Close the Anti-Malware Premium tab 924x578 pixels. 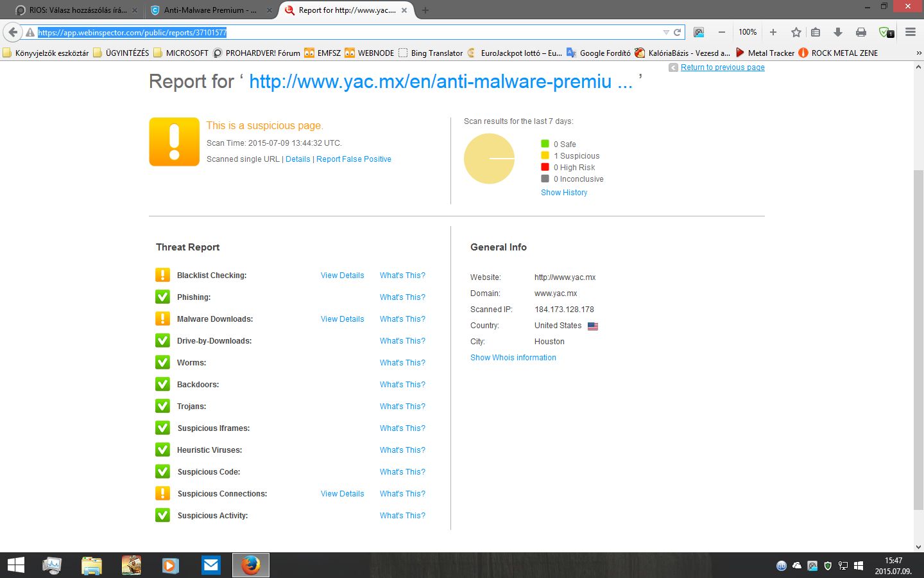coord(269,10)
